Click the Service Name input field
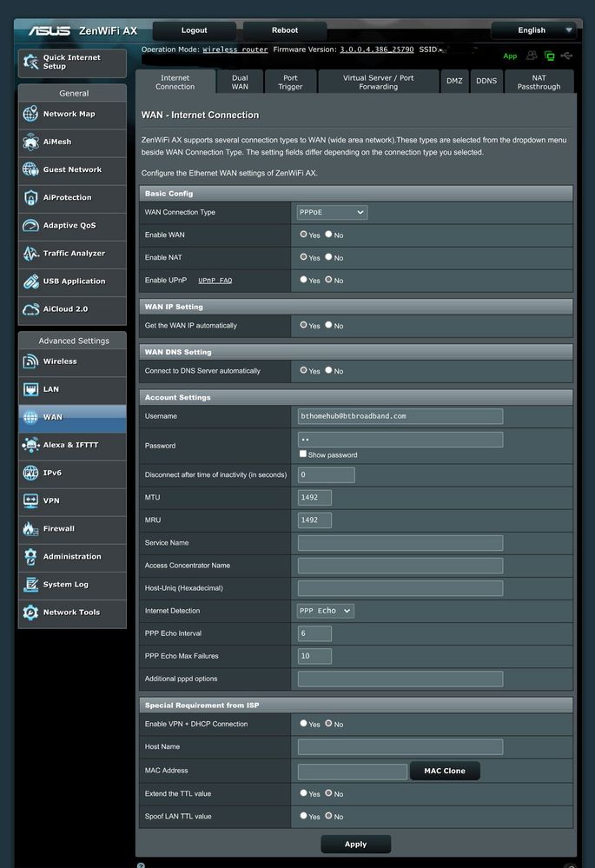The width and height of the screenshot is (595, 868). (400, 543)
